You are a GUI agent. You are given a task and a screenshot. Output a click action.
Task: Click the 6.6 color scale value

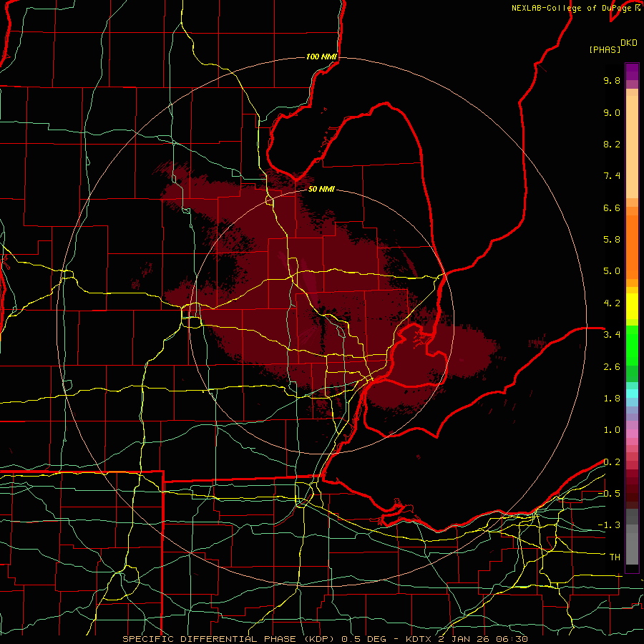612,208
